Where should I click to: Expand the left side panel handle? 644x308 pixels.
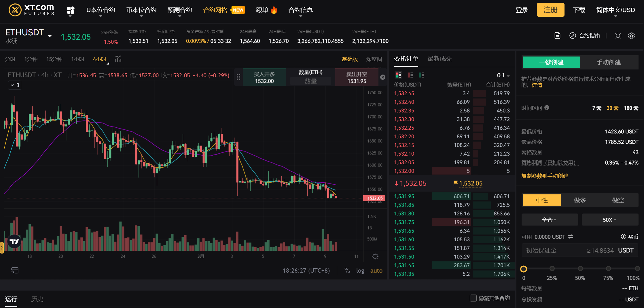pos(2,247)
